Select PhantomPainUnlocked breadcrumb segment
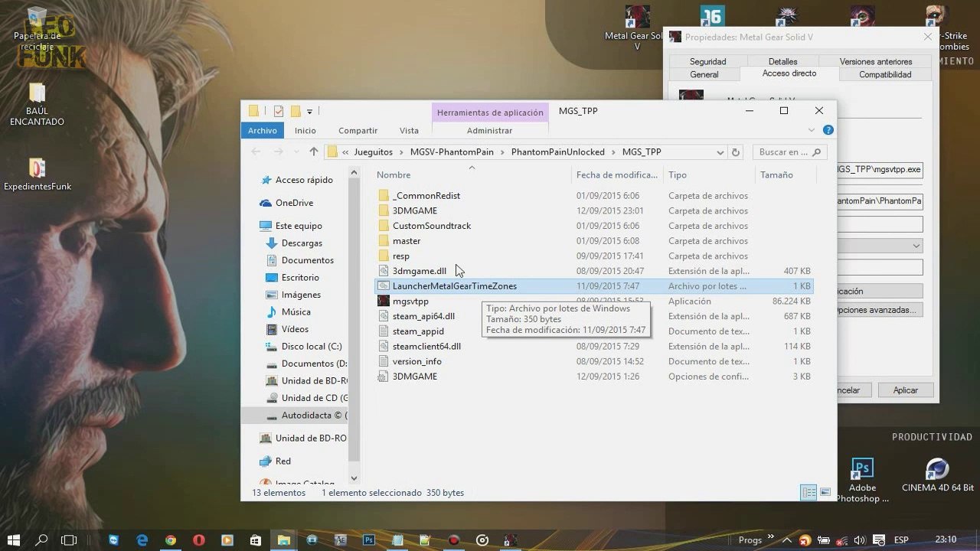Image resolution: width=980 pixels, height=551 pixels. coord(558,152)
